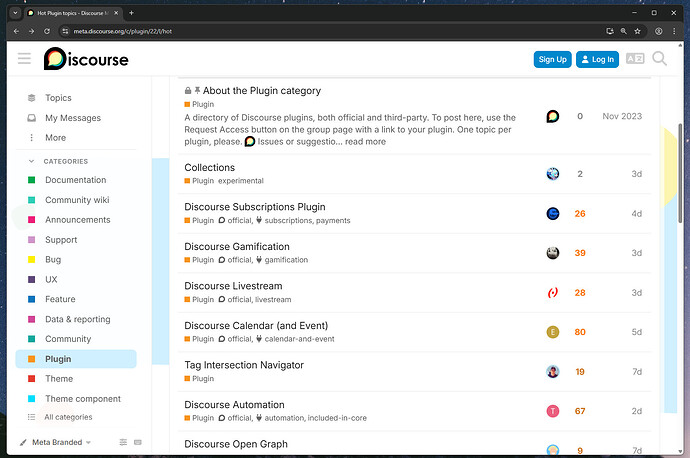The width and height of the screenshot is (690, 458).
Task: Select Data & reporting category
Action: click(x=76, y=319)
